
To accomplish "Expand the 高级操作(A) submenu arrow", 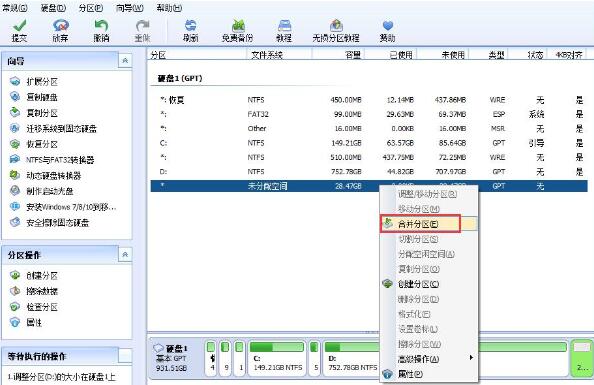I will [471, 358].
